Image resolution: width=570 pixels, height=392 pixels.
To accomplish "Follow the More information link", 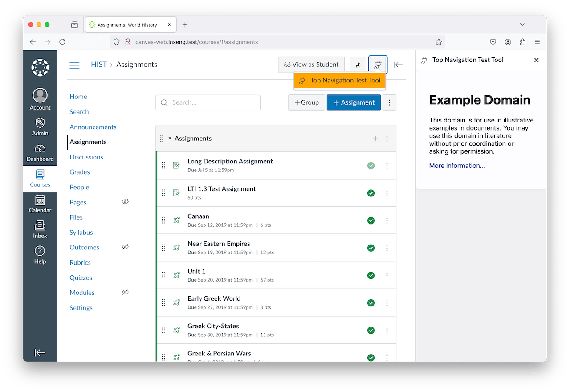I will pos(456,165).
